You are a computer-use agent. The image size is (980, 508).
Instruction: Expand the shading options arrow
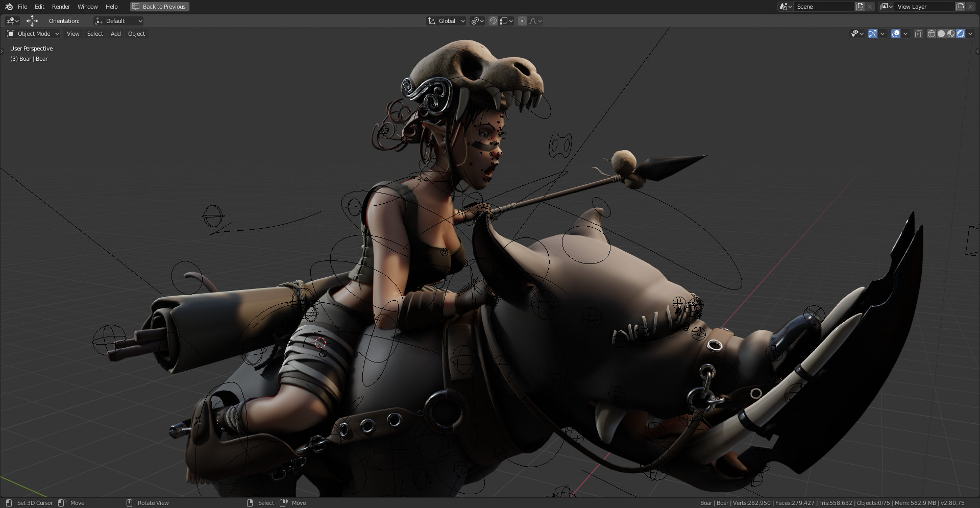point(970,34)
